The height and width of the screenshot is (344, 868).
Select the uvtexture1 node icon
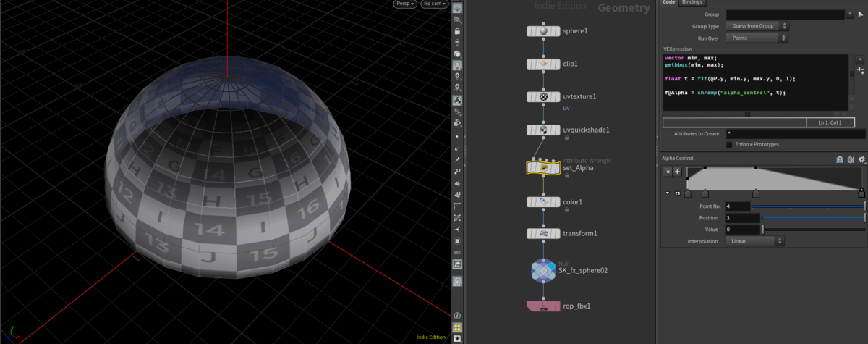pyautogui.click(x=543, y=96)
